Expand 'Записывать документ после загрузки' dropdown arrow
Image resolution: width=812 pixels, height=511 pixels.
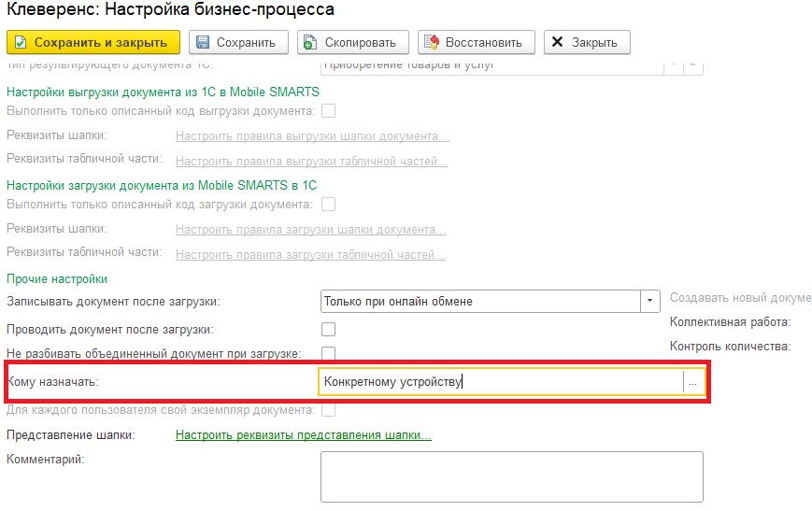coord(650,302)
